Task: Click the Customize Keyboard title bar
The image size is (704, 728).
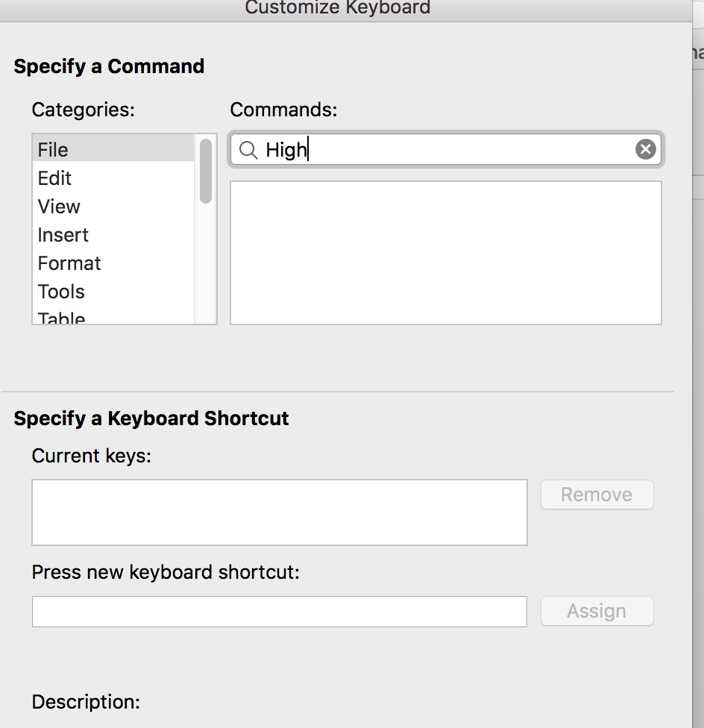Action: [x=337, y=7]
